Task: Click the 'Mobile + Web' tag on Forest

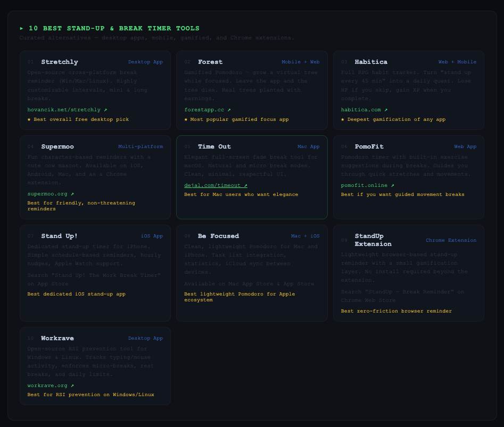Action: pos(301,62)
